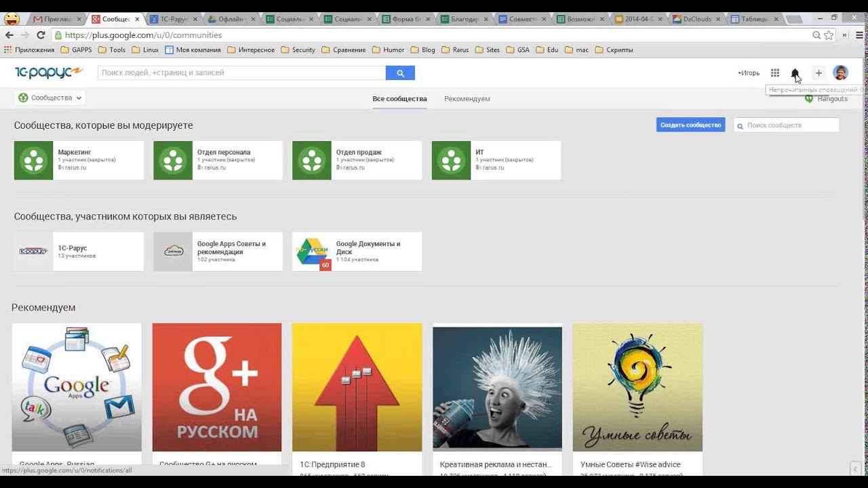Open the Tools bookmarks folder

coord(112,49)
